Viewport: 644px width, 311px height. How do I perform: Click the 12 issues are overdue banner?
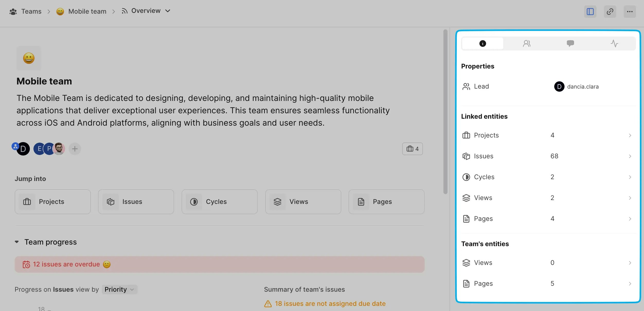click(x=219, y=264)
